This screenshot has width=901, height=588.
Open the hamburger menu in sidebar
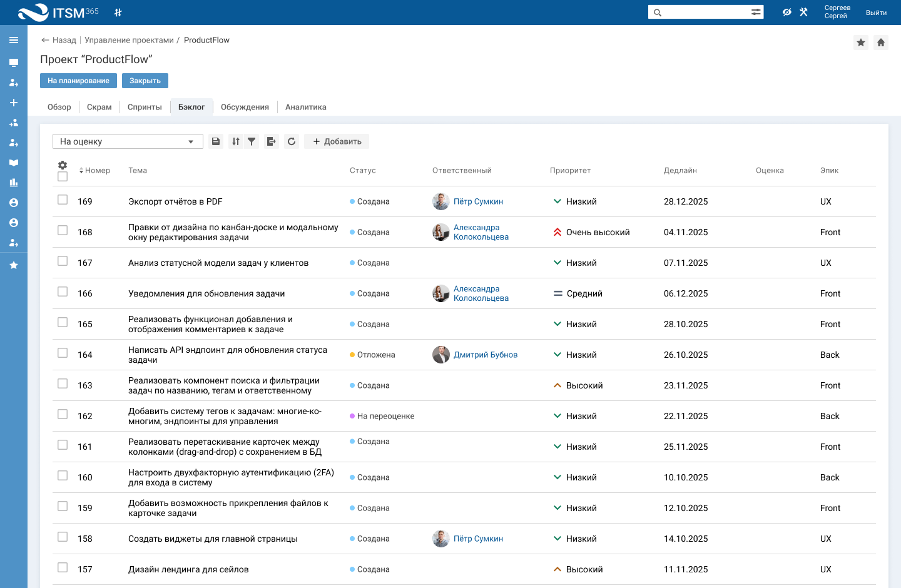pos(14,40)
